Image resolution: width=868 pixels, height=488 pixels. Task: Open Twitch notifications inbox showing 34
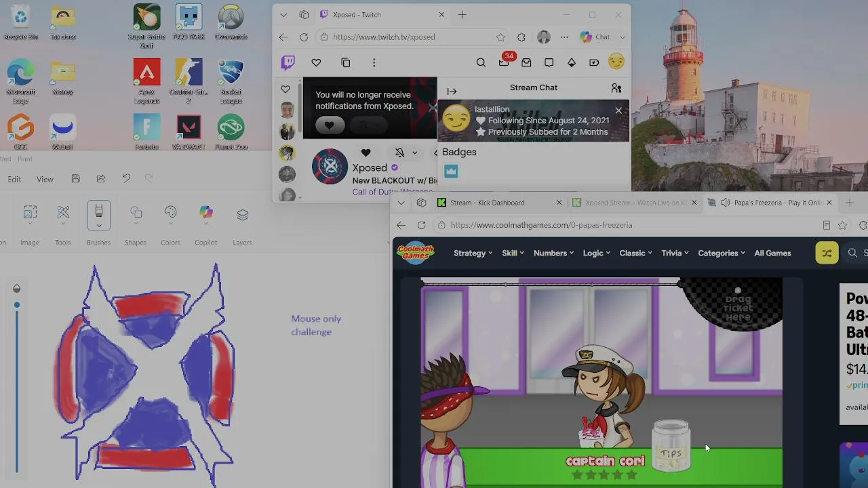[504, 63]
